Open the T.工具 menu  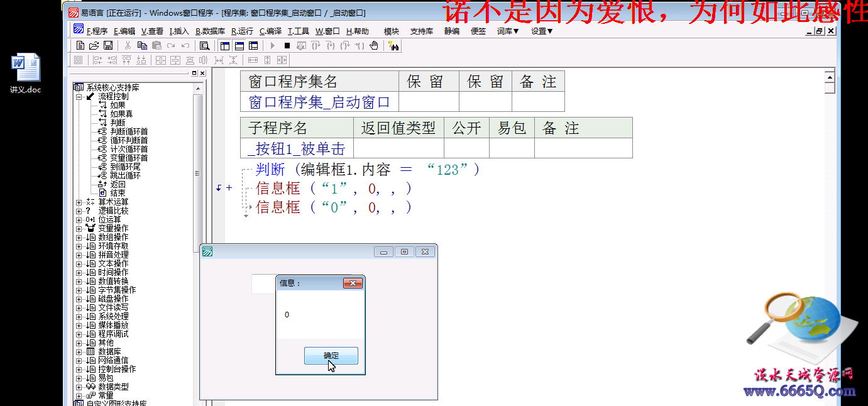[299, 31]
